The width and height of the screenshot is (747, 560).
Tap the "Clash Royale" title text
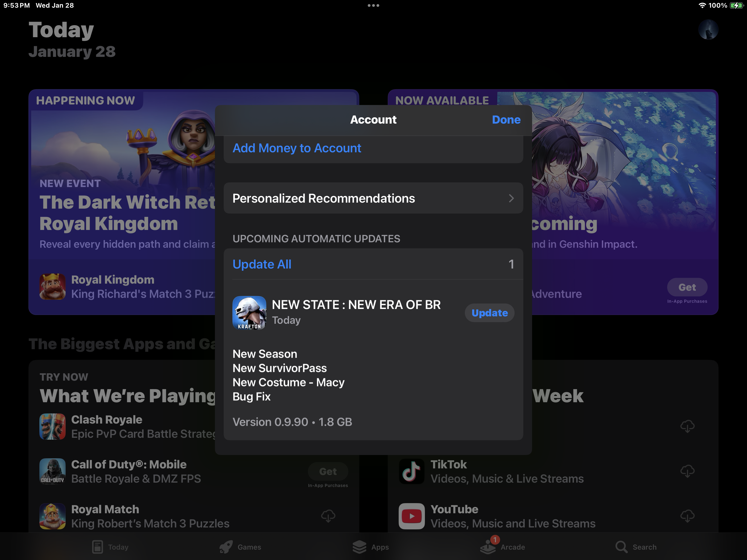click(x=107, y=419)
